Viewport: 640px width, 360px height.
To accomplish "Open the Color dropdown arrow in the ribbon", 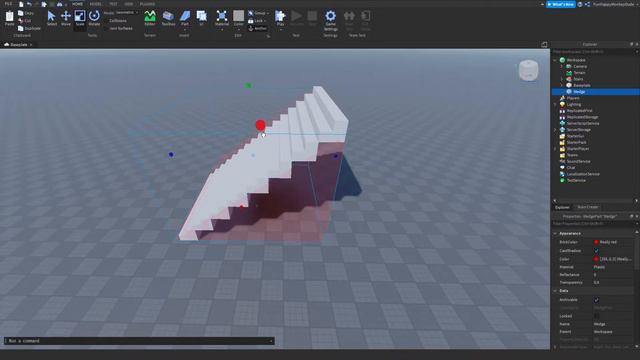I will click(239, 29).
